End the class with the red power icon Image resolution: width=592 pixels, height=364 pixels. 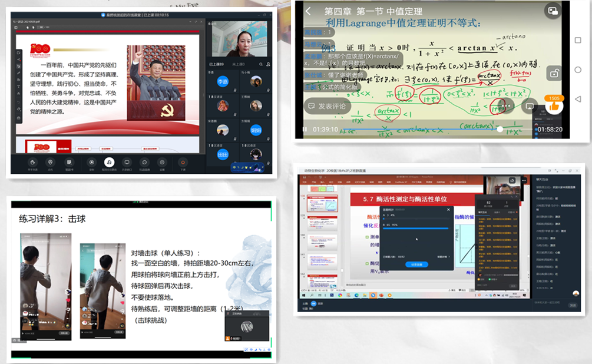coord(183,163)
